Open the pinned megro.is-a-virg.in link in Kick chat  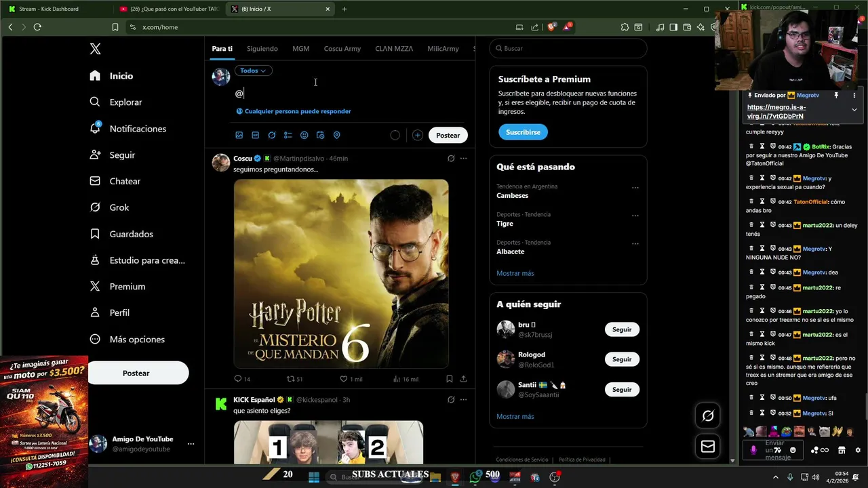pos(776,111)
